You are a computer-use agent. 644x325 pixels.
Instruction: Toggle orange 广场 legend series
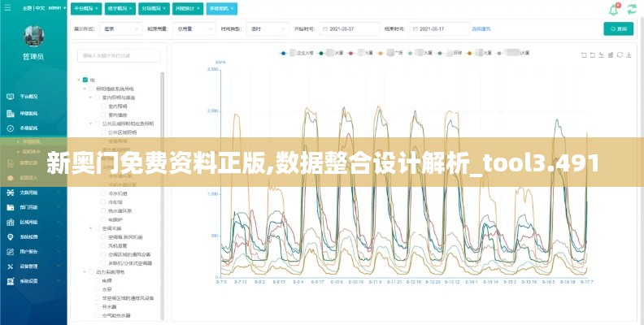tap(390, 53)
